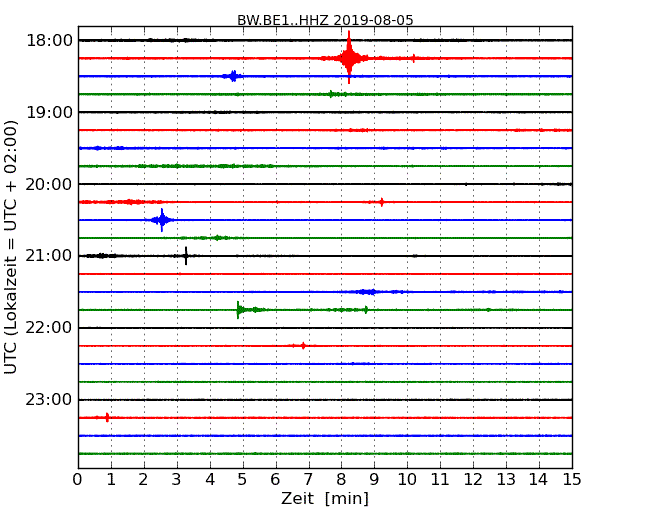Select the 20:00 time label
This screenshot has width=650, height=520.
click(50, 184)
